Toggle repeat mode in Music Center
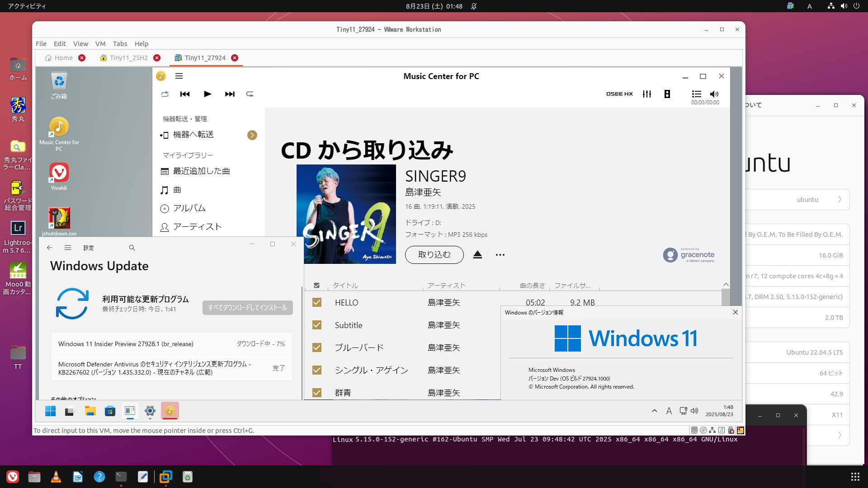The image size is (868, 488). [x=250, y=94]
